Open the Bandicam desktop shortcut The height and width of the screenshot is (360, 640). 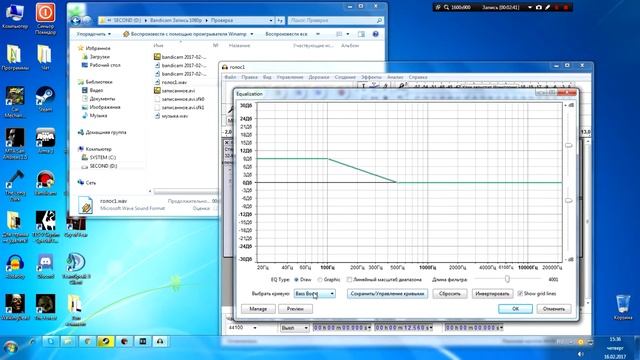tap(45, 183)
